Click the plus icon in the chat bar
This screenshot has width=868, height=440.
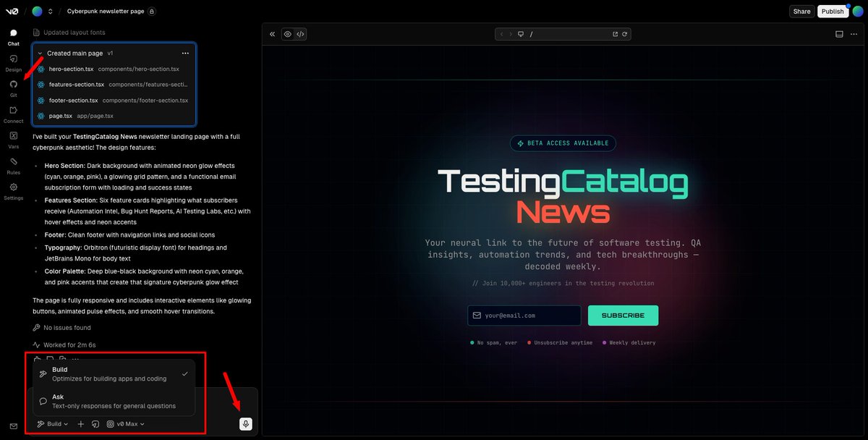point(80,423)
